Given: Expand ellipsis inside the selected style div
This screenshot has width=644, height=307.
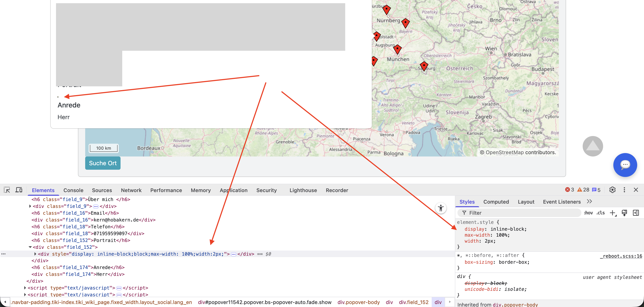Looking at the screenshot, I should click(233, 254).
